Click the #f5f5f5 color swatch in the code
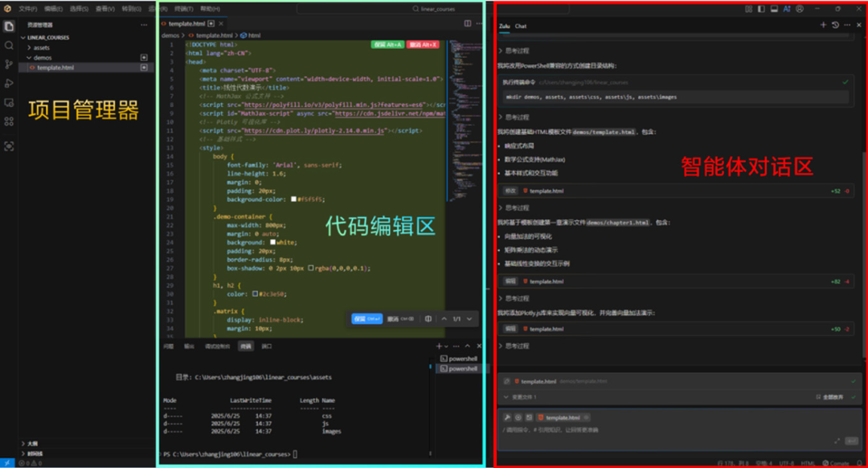 click(x=293, y=199)
